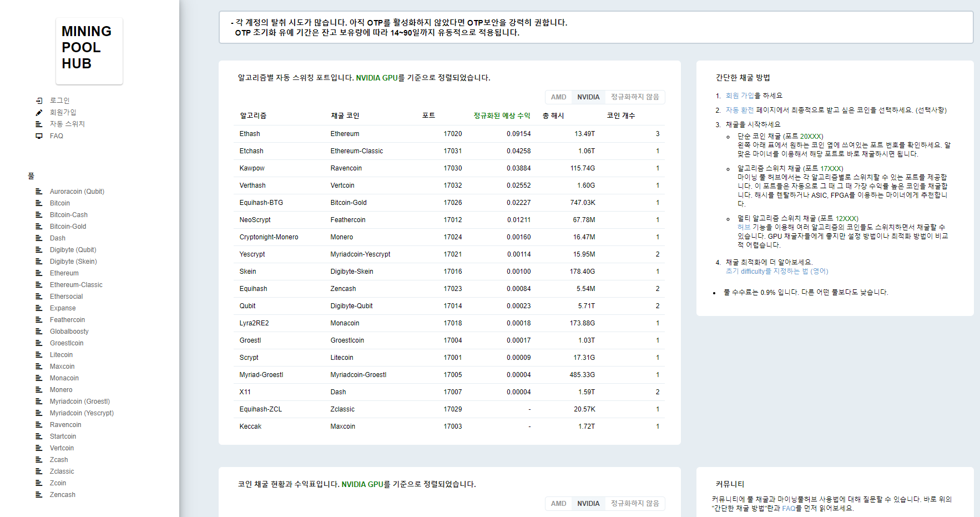Screen dimensions: 980x517
Task: Click the list icon beside Ethereum-Classic in sidebar
Action: [39, 285]
